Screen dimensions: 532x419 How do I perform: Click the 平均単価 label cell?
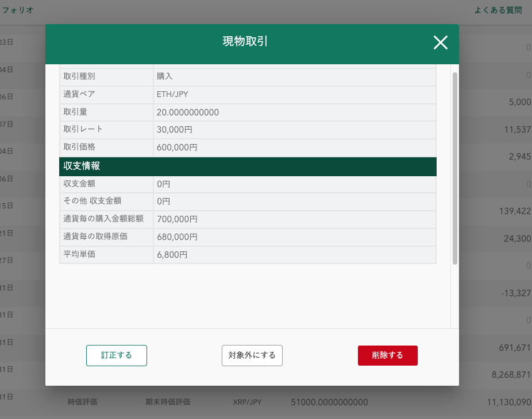pos(106,255)
